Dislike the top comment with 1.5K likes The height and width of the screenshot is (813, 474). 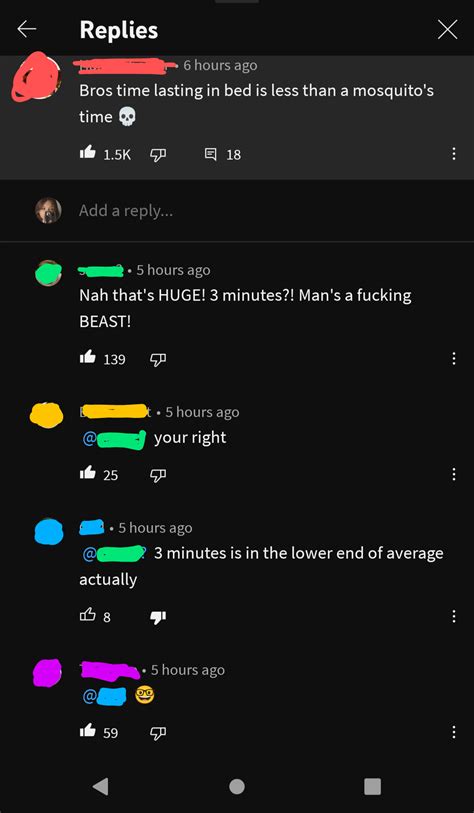point(158,154)
